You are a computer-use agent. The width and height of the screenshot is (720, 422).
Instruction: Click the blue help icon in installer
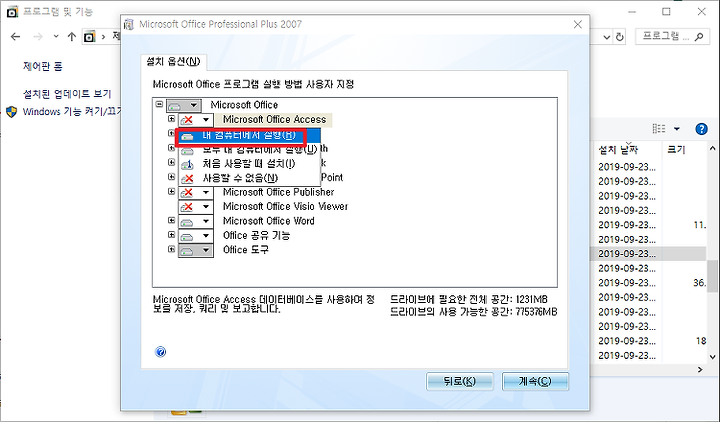pos(160,352)
